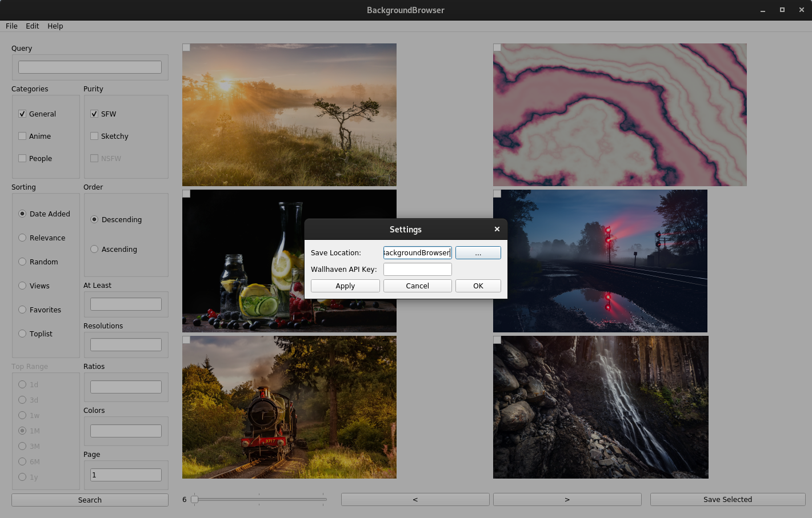Click the Query search field
812x518 pixels.
pos(90,67)
